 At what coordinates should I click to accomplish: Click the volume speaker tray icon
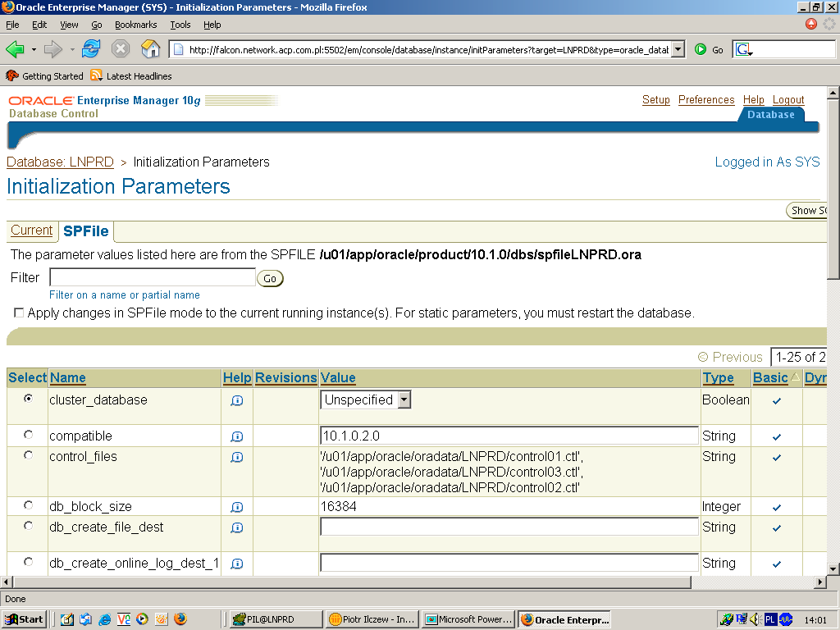[756, 619]
